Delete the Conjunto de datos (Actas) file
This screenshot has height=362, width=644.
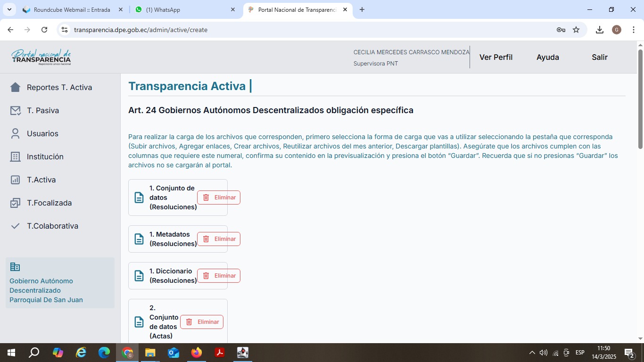click(x=202, y=322)
